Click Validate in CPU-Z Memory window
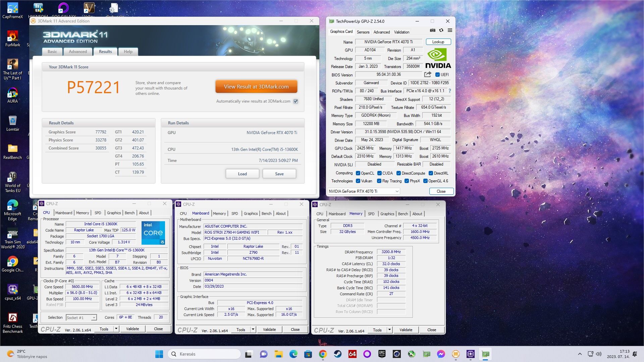 [406, 330]
